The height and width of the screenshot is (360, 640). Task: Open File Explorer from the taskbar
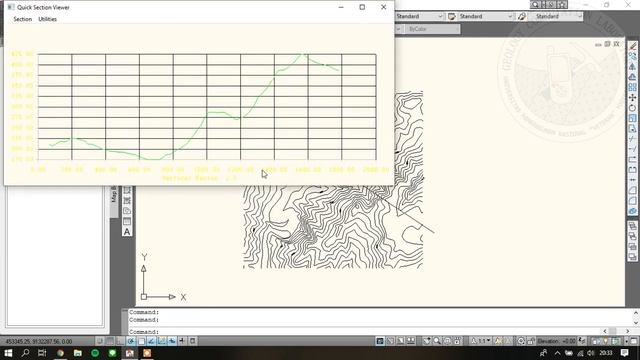coord(78,353)
